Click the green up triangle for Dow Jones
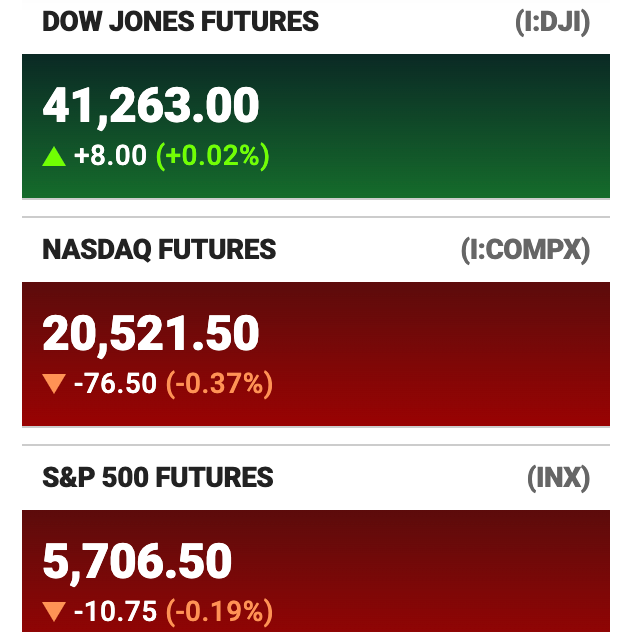632x632 pixels. coord(54,156)
